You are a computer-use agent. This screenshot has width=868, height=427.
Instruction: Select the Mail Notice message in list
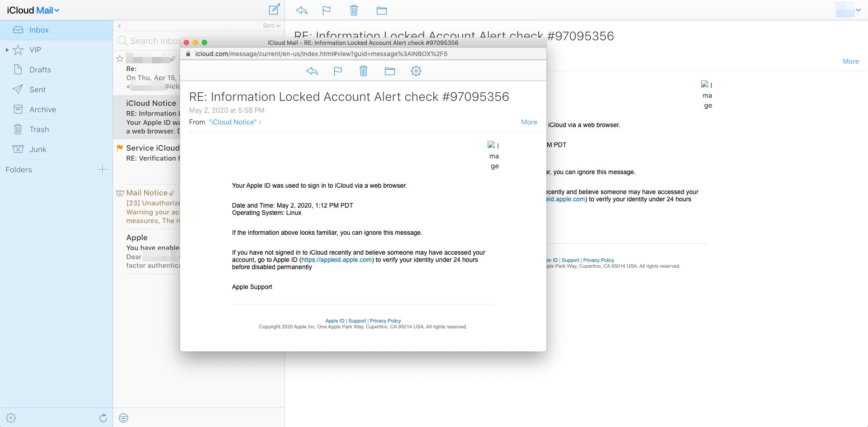147,206
